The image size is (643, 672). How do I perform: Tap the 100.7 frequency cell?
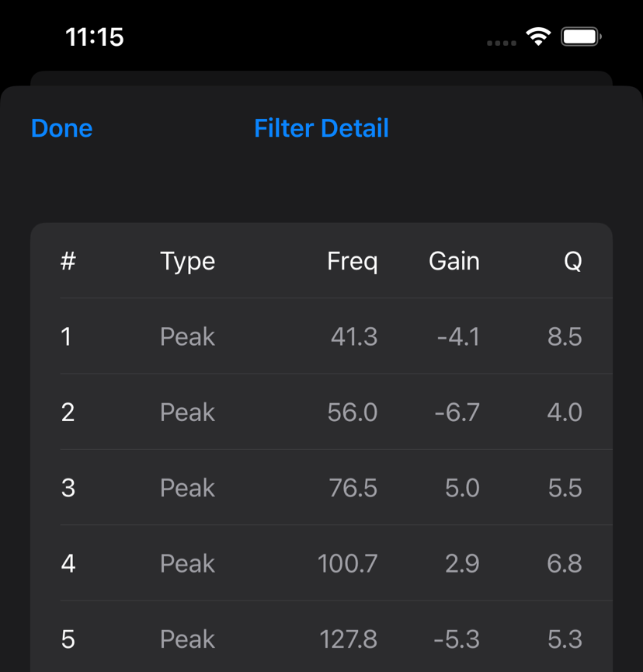(347, 563)
